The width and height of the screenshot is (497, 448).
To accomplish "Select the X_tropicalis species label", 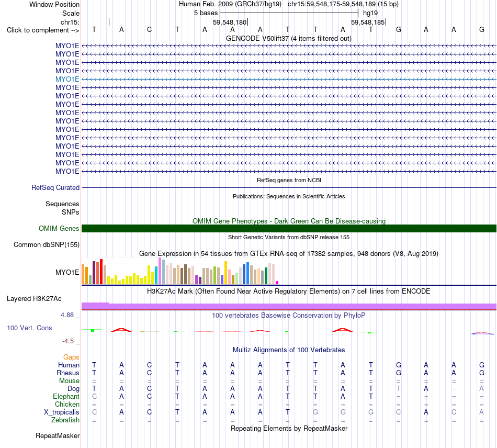I will click(x=62, y=412).
